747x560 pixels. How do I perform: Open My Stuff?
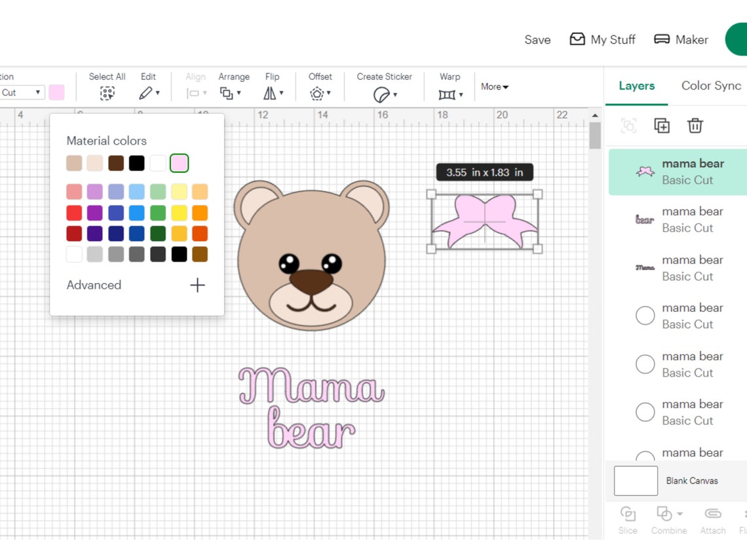[x=602, y=39]
